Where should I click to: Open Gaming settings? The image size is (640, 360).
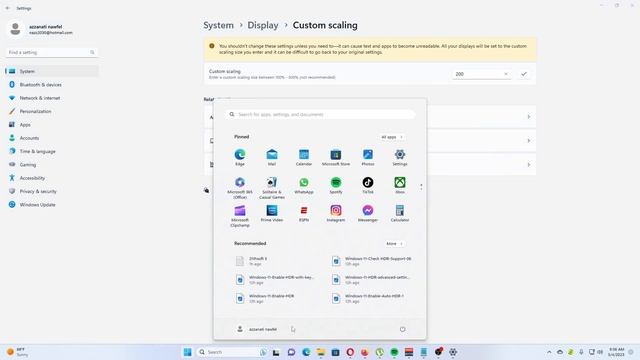pyautogui.click(x=52, y=164)
